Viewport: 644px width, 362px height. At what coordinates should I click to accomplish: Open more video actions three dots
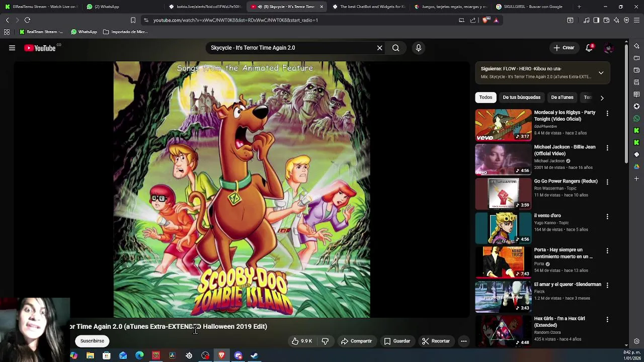point(464,341)
